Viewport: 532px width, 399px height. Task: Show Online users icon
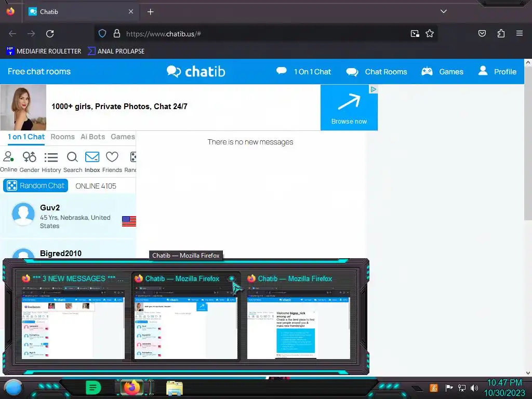pos(8,162)
